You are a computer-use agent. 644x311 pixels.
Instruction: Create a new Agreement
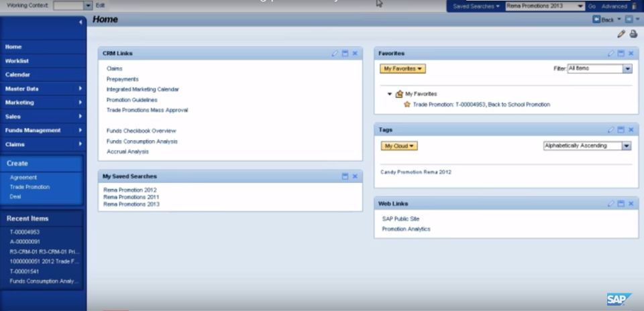click(x=23, y=177)
